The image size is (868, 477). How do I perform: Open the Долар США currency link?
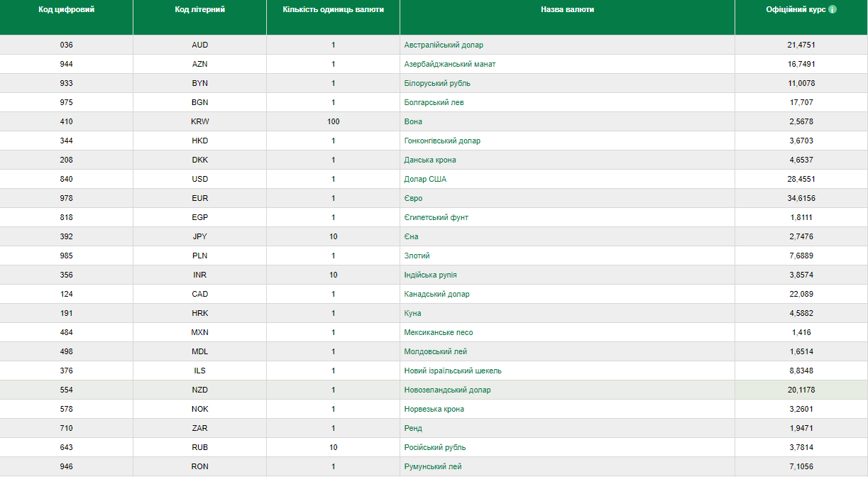coord(425,179)
